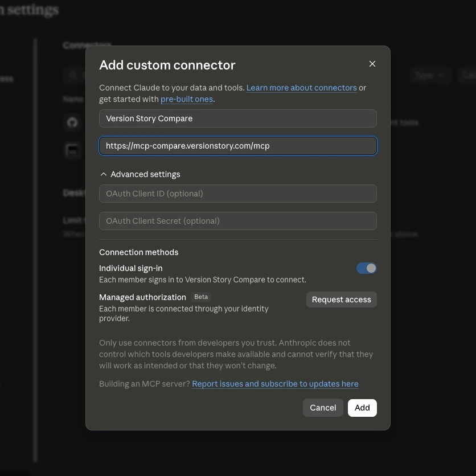476x476 pixels.
Task: Collapse the Advanced settings section
Action: pos(140,174)
